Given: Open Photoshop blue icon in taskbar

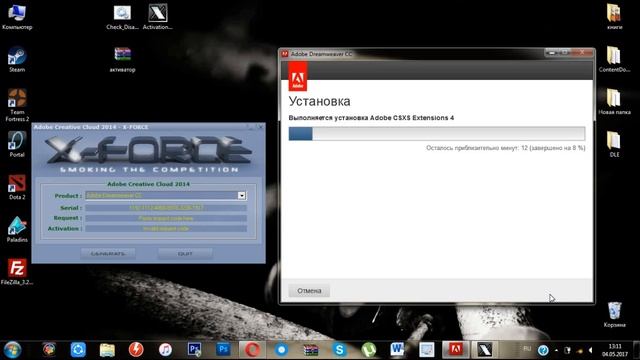Looking at the screenshot, I should pos(223,350).
